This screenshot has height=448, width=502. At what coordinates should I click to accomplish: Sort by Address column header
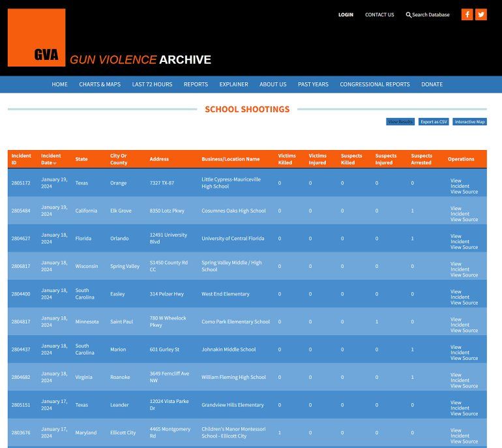coord(159,159)
